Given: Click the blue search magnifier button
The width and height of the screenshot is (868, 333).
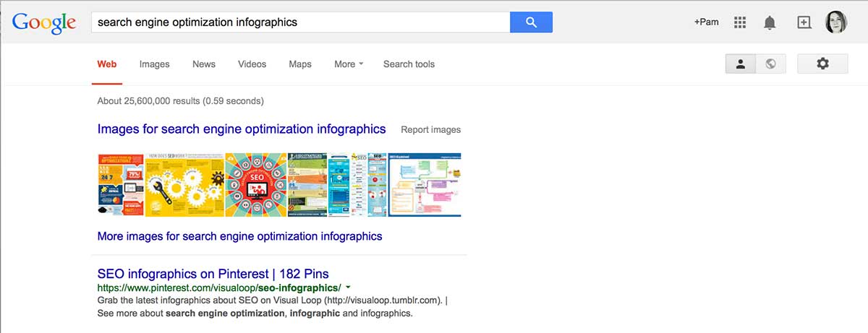Looking at the screenshot, I should click(x=531, y=22).
